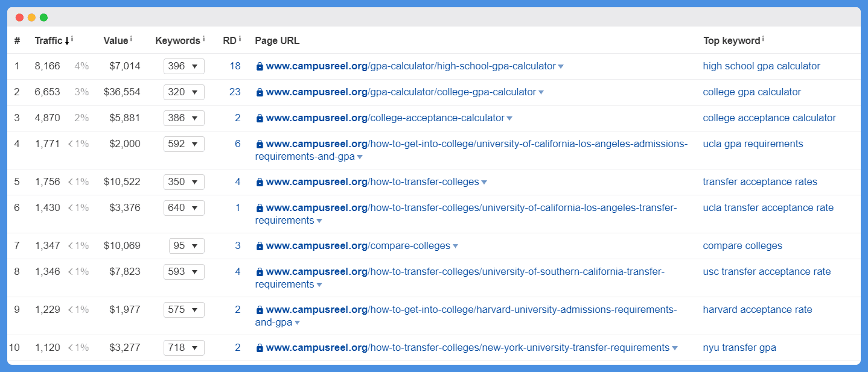Screen dimensions: 868x372
Task: Open the 396 keywords dropdown
Action: 184,66
